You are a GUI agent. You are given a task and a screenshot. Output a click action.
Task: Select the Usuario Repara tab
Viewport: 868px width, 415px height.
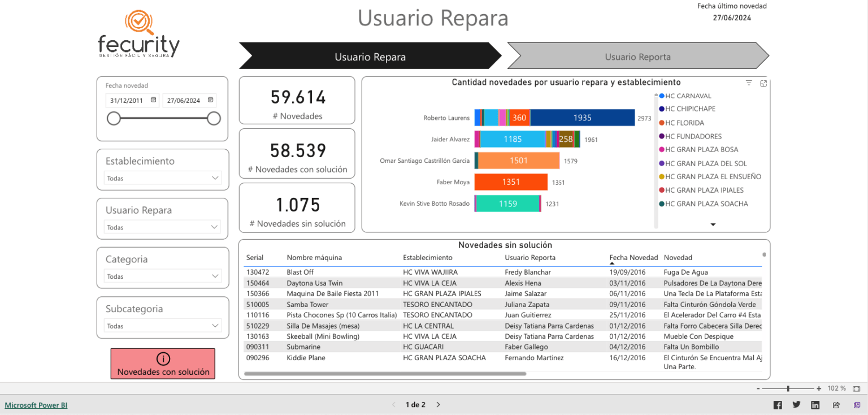pyautogui.click(x=370, y=57)
